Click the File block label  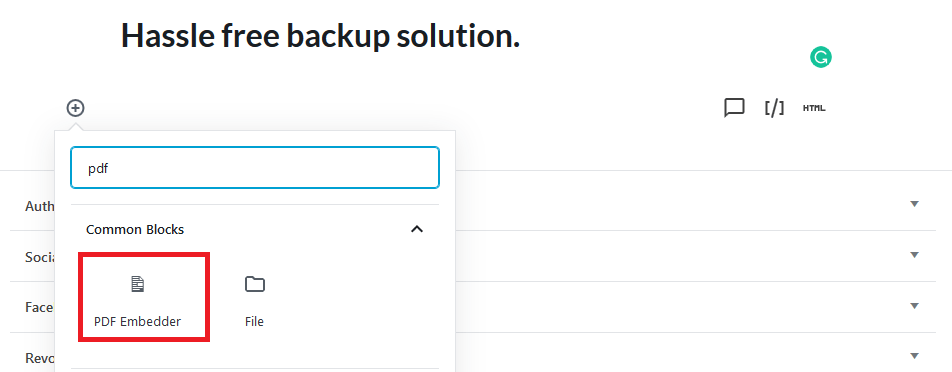click(254, 322)
